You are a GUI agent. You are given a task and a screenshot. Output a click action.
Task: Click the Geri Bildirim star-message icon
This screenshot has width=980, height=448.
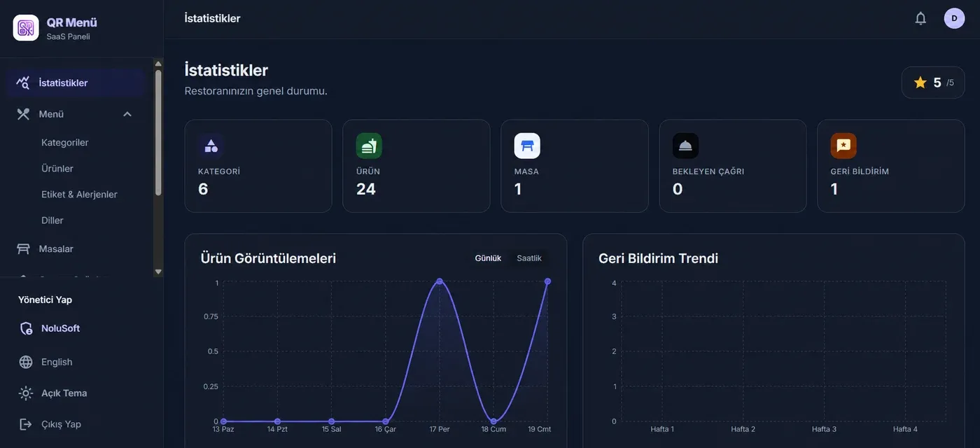point(843,146)
